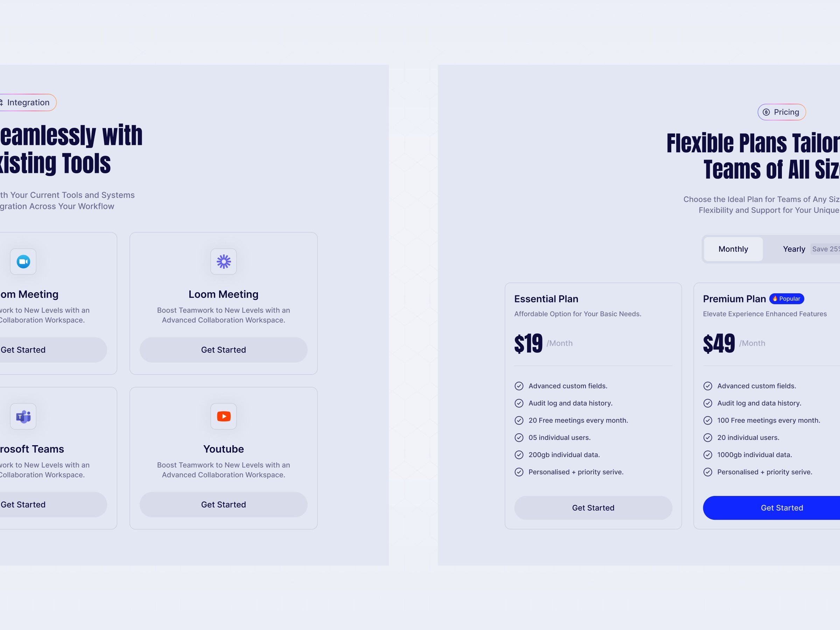
Task: Click the Microsoft Teams icon
Action: coord(23,416)
